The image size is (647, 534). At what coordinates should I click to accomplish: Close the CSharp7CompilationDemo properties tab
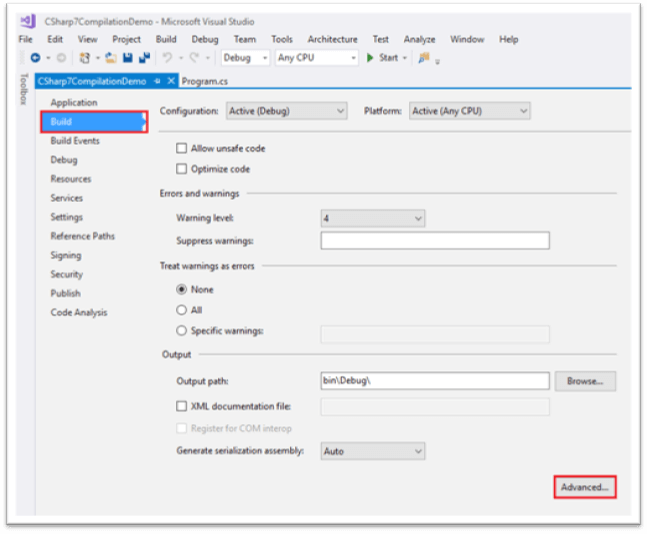(171, 81)
